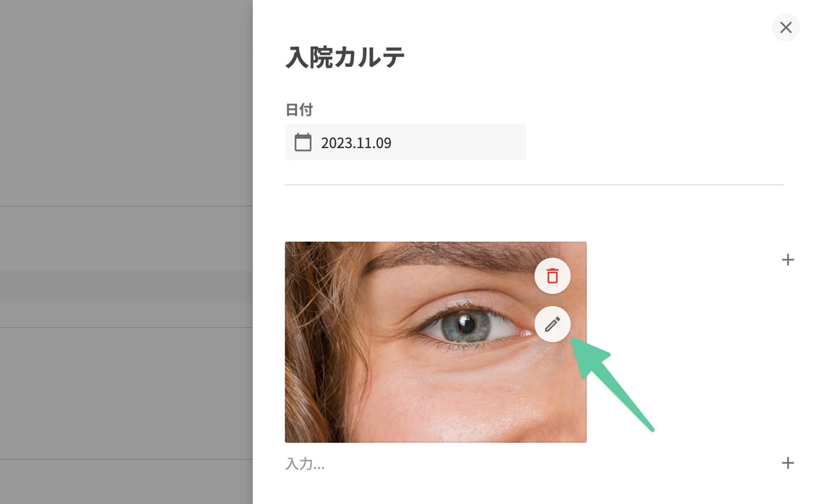The width and height of the screenshot is (814, 504).
Task: Click the pencil edit icon on photo
Action: (552, 324)
